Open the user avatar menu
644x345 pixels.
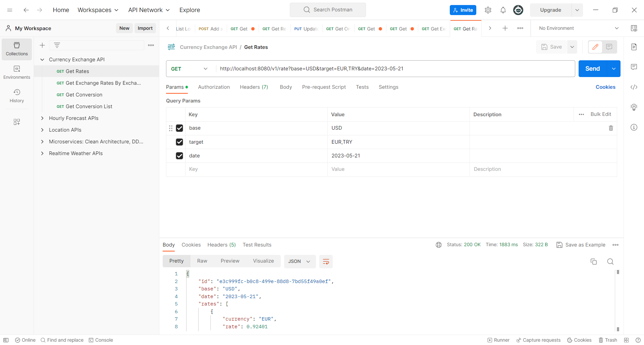point(518,10)
